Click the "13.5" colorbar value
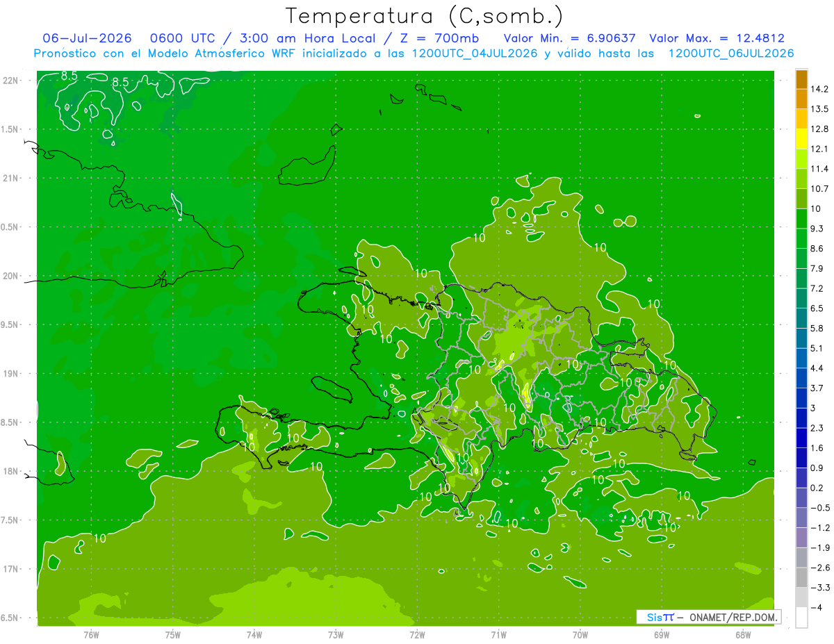This screenshot has height=644, width=834. point(819,109)
